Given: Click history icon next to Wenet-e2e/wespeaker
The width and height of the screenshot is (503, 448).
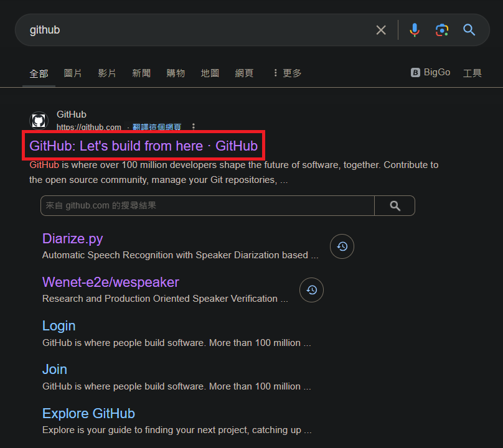Looking at the screenshot, I should tap(311, 290).
